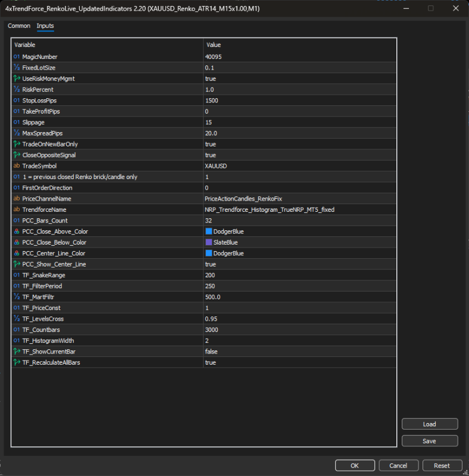
Task: Click the double type icon beside MaxSpreadPips
Action: tap(17, 133)
